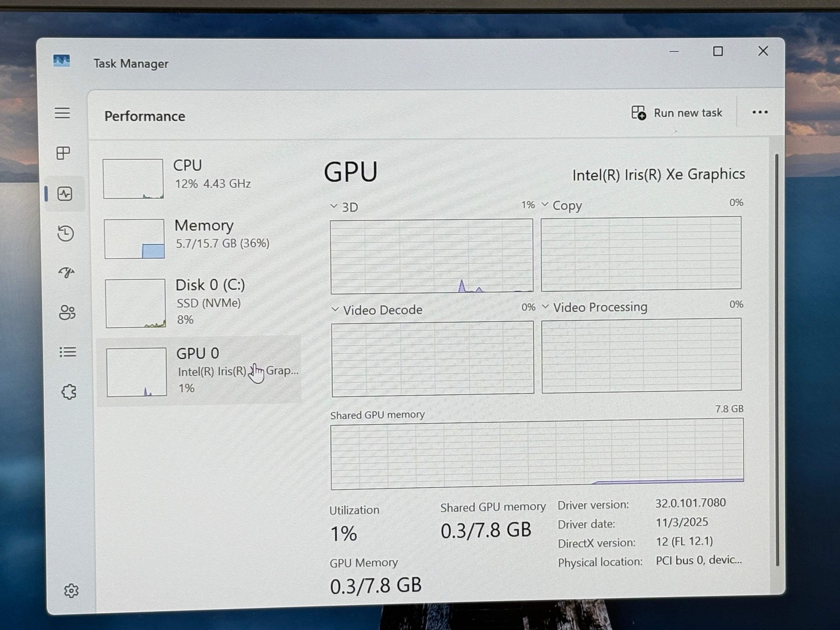Open Details page list icon
This screenshot has width=840, height=630.
pyautogui.click(x=68, y=352)
